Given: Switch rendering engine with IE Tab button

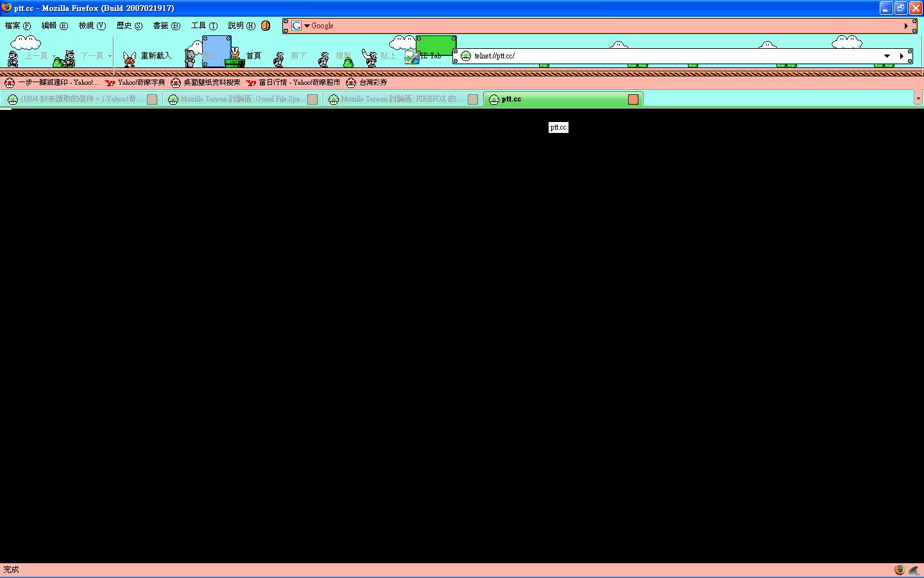Looking at the screenshot, I should pos(423,57).
